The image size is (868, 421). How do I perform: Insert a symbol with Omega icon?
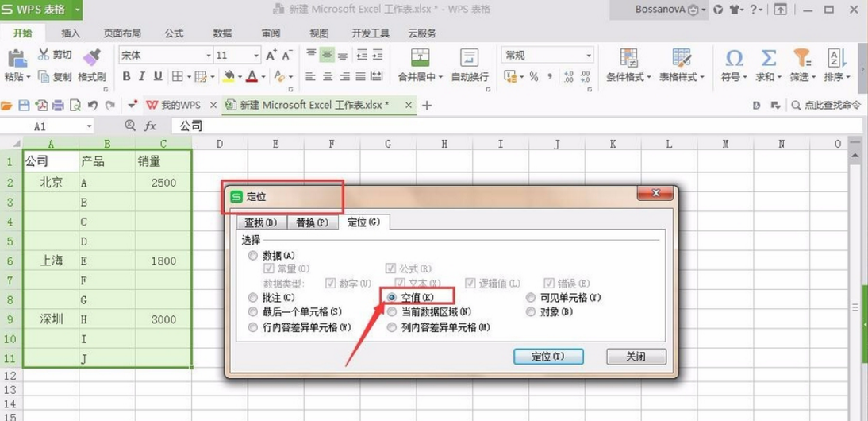(x=734, y=58)
